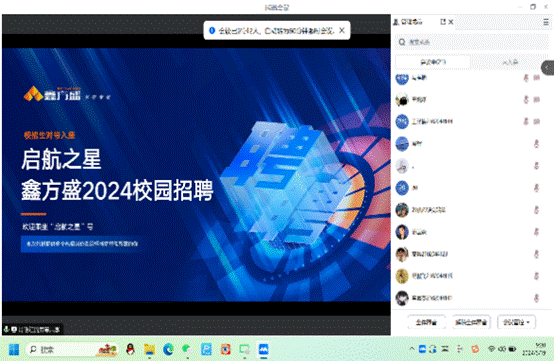Click the 解除全体静音 (Unmute All) button
Viewport: 554px width, 361px height.
pyautogui.click(x=471, y=322)
